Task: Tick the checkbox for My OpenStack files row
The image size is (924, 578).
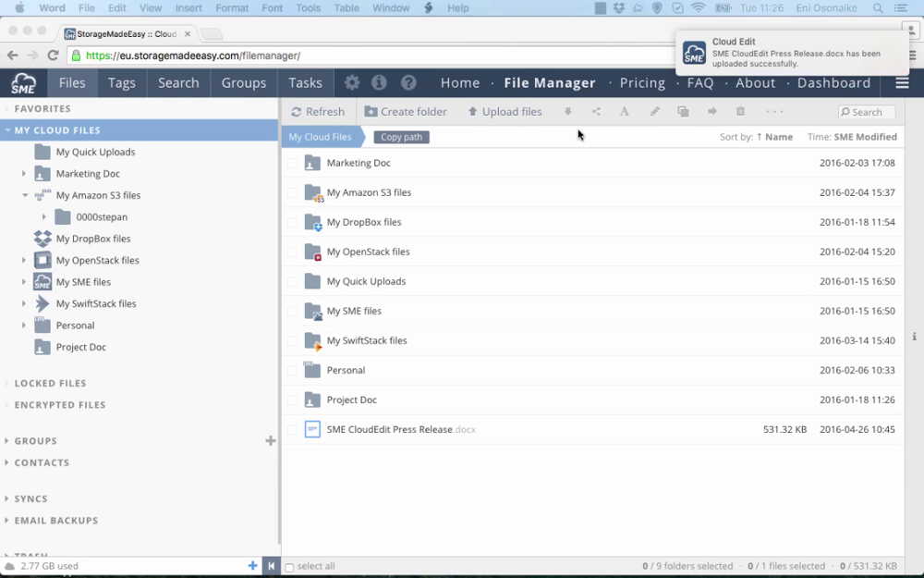Action: (x=292, y=252)
